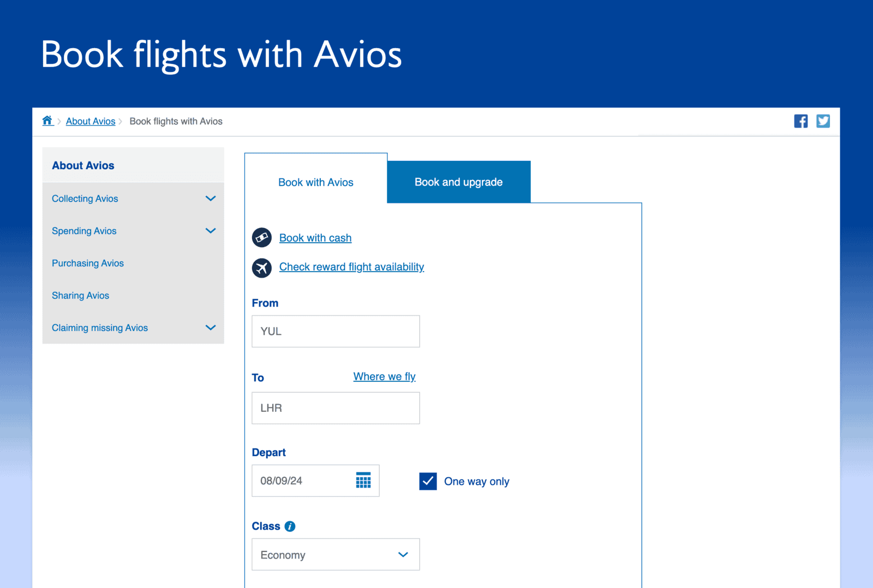
Task: Switch to the Book and upgrade tab
Action: click(x=458, y=182)
